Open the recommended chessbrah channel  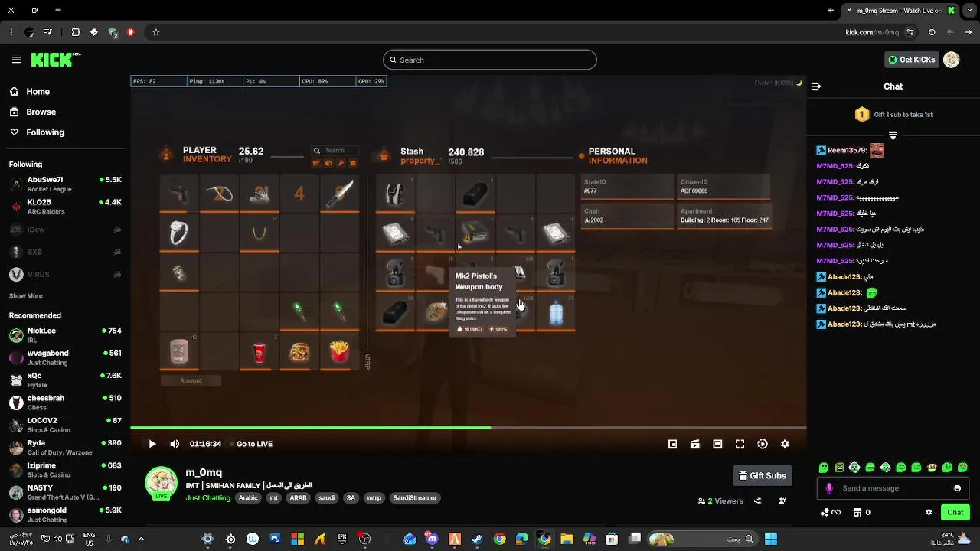(65, 403)
